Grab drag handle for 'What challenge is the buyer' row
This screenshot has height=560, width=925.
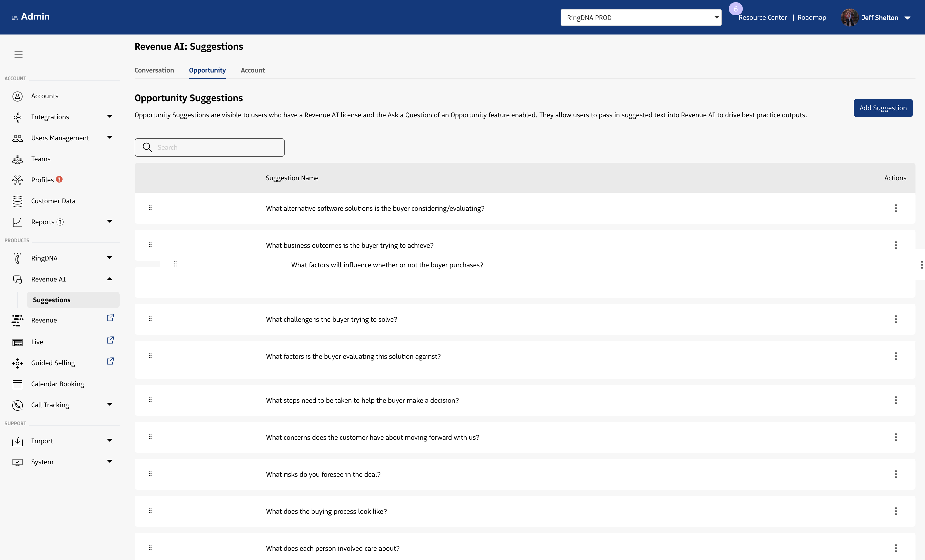pyautogui.click(x=150, y=318)
